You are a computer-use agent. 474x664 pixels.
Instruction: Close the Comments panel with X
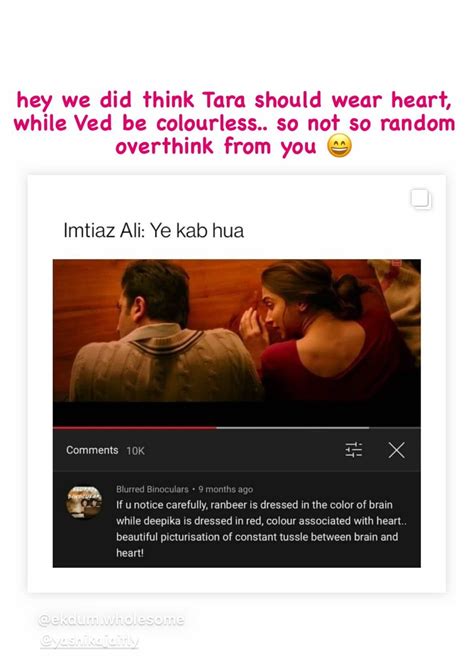(396, 450)
